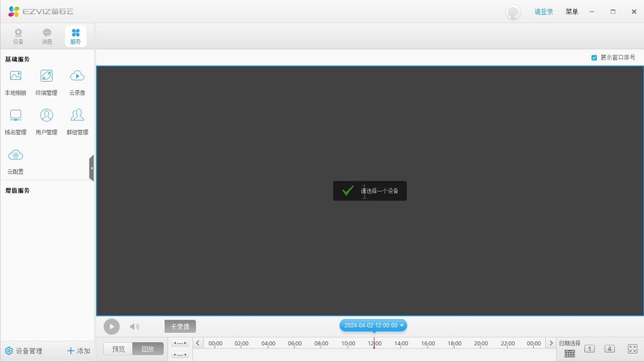644x362 pixels.
Task: Go to previous timeline range arrow
Action: (197, 343)
